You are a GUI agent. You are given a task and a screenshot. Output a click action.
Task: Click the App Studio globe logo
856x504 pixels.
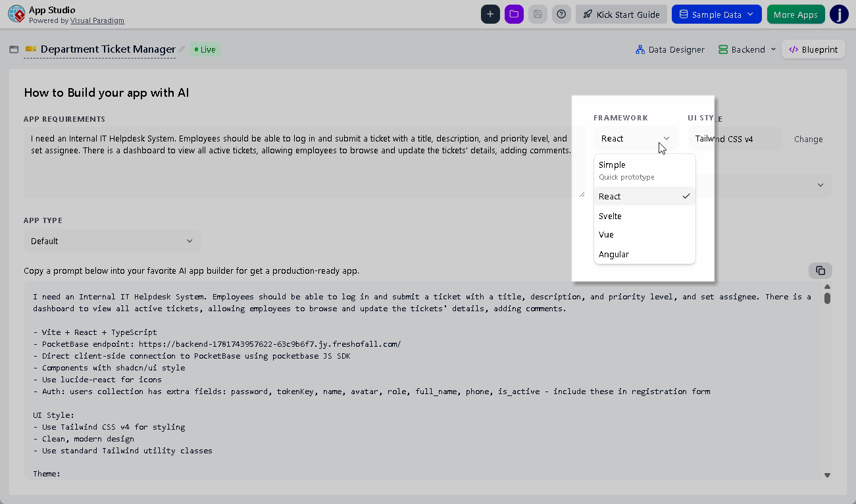(x=16, y=14)
